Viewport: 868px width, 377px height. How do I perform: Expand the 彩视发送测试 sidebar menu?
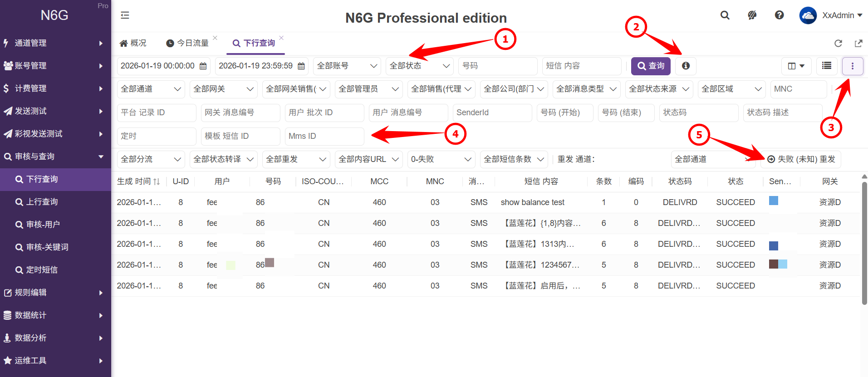55,134
